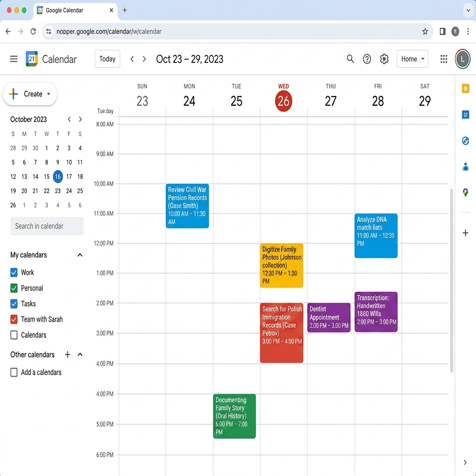This screenshot has height=476, width=476.
Task: Open the Settings gear icon
Action: (x=384, y=59)
